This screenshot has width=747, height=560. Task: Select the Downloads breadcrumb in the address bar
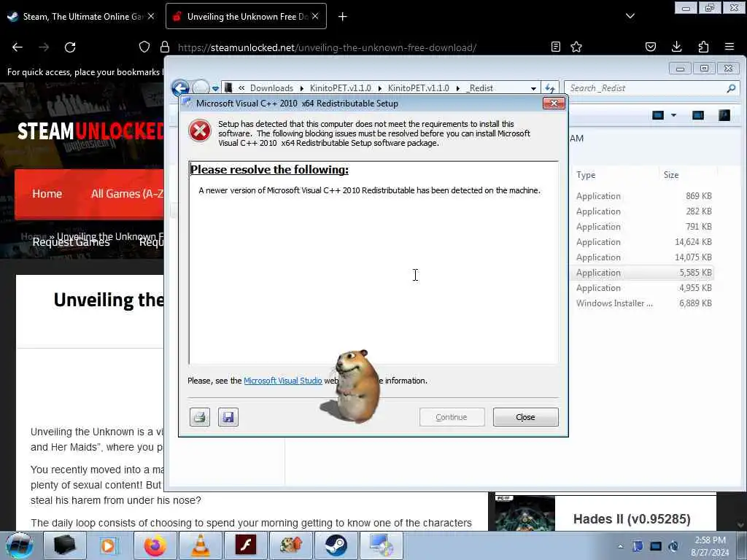click(271, 88)
